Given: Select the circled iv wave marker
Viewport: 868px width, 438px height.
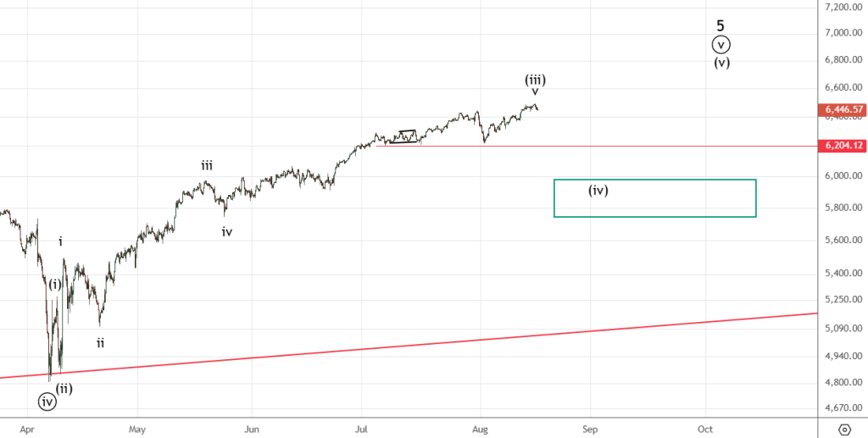Looking at the screenshot, I should (x=47, y=402).
